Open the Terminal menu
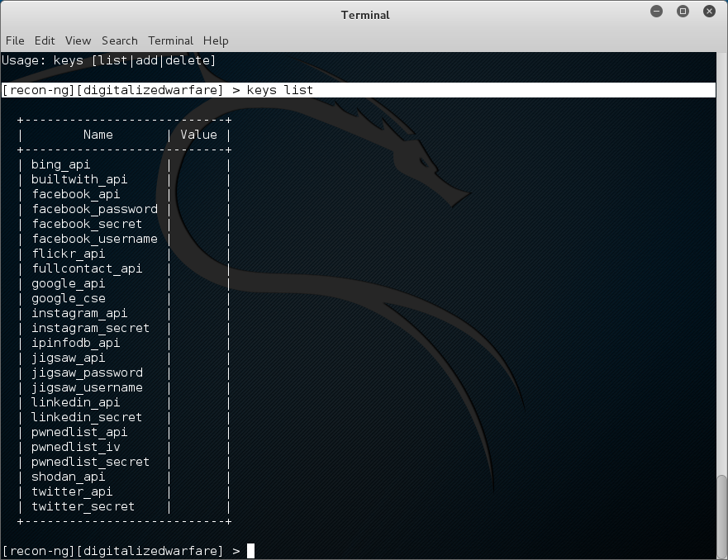This screenshot has width=728, height=560. 171,40
